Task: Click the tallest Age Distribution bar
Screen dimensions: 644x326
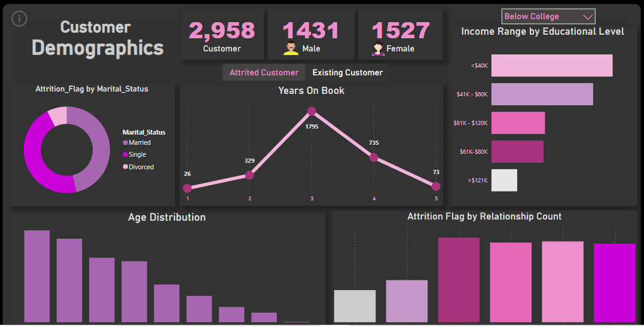Action: click(x=37, y=276)
